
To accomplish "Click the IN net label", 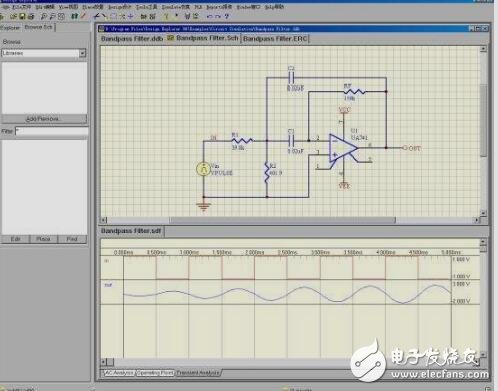I will click(213, 137).
